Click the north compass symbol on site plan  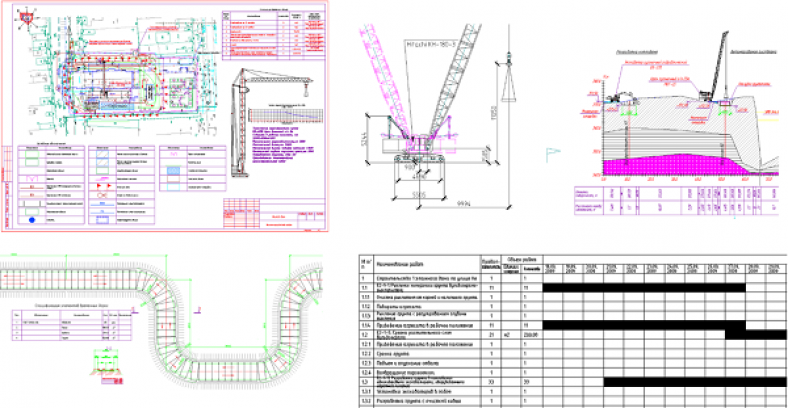(x=27, y=18)
